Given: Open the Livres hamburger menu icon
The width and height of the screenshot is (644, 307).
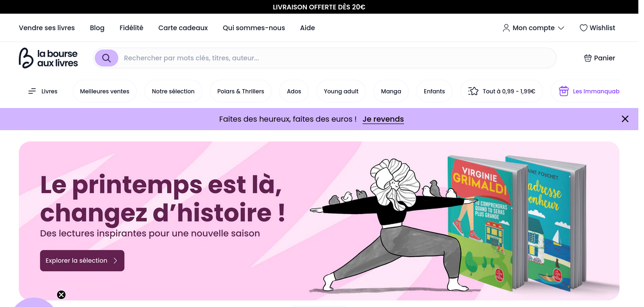Looking at the screenshot, I should (x=32, y=91).
